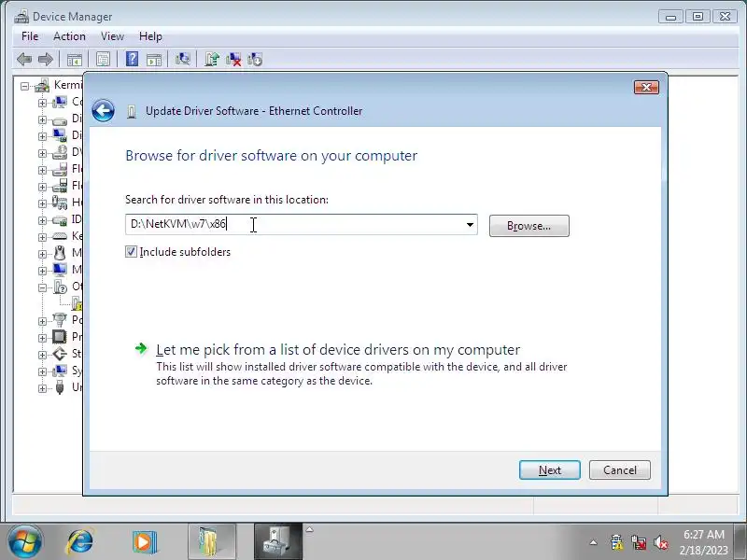Screen dimensions: 747x560
Task: Click Scan for hardware changes toolbar icon
Action: (182, 59)
